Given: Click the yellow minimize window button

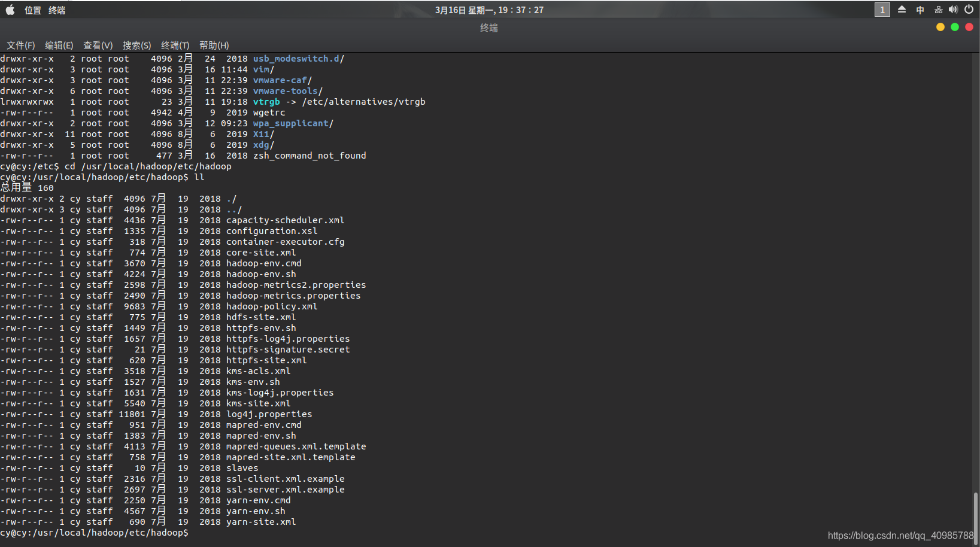Looking at the screenshot, I should point(940,27).
